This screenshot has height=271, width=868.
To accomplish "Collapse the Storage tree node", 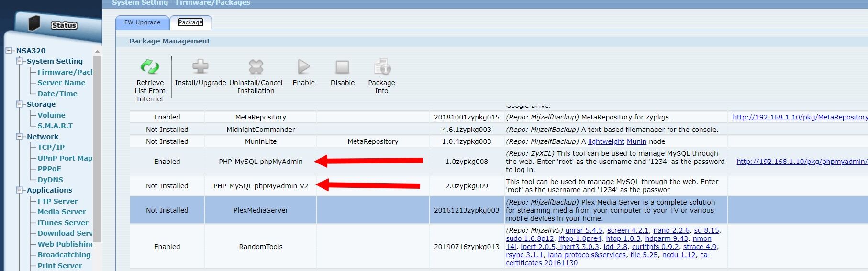I will coord(20,104).
